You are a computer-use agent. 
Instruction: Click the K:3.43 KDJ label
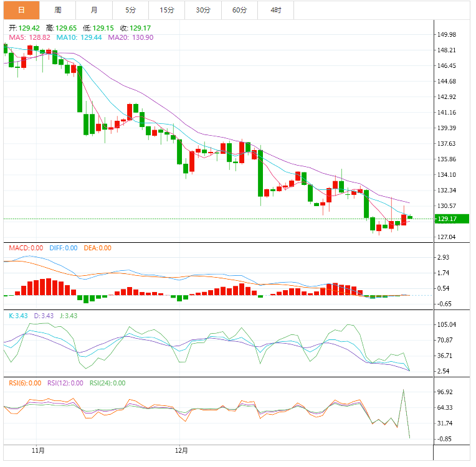[18, 316]
